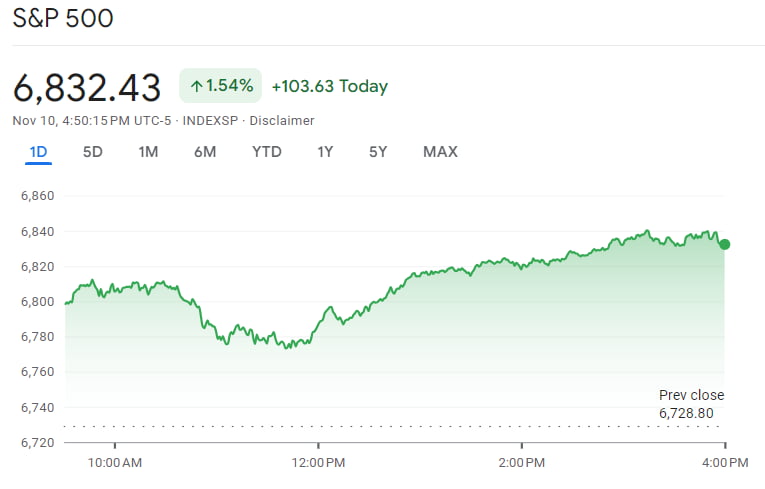This screenshot has height=489, width=765.
Task: Click the 12:00 PM time axis label
Action: click(318, 462)
